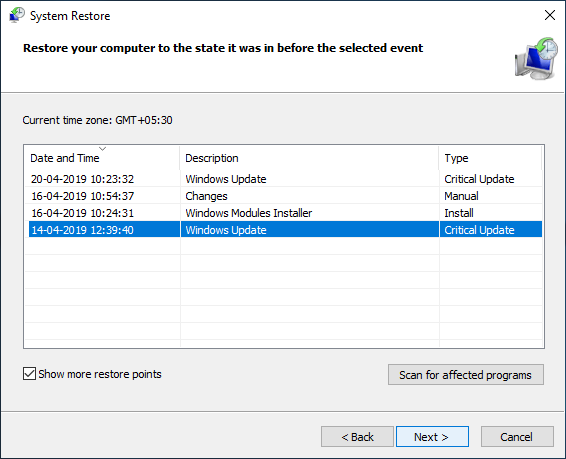Sort by the Description column header
The width and height of the screenshot is (566, 459).
(309, 158)
